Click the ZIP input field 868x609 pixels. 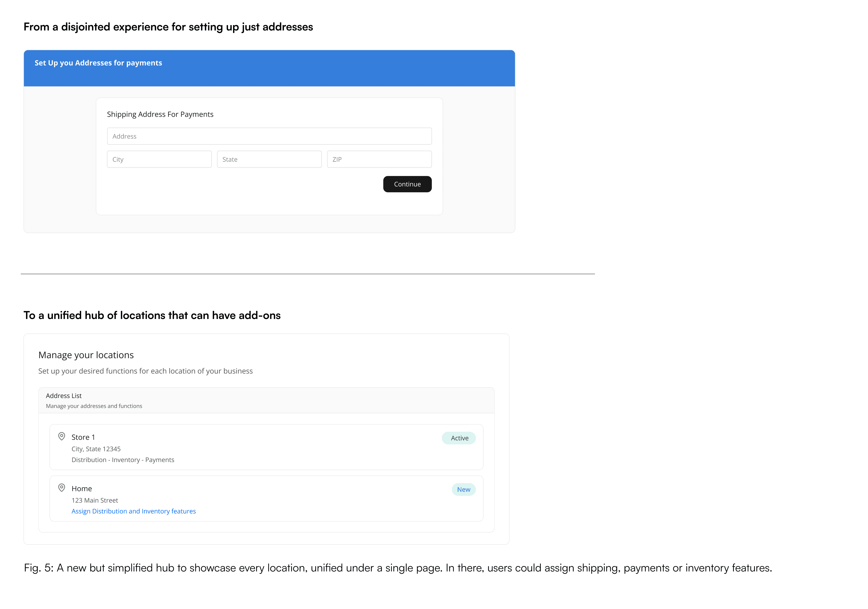click(379, 159)
